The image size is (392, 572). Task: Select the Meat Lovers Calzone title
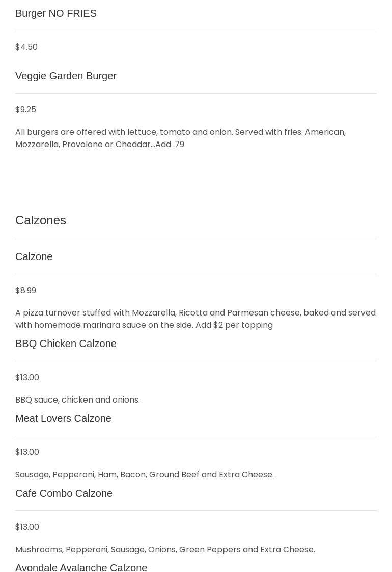[x=63, y=418]
